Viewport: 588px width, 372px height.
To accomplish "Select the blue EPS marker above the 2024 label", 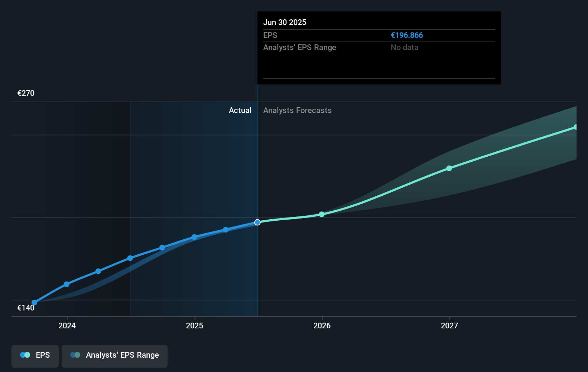I will [x=67, y=284].
